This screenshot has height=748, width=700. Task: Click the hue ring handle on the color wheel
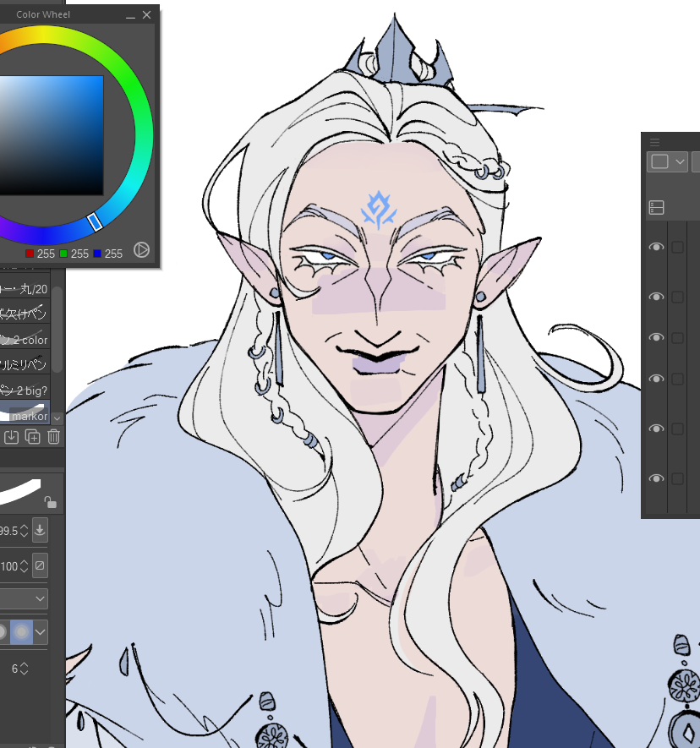[95, 221]
